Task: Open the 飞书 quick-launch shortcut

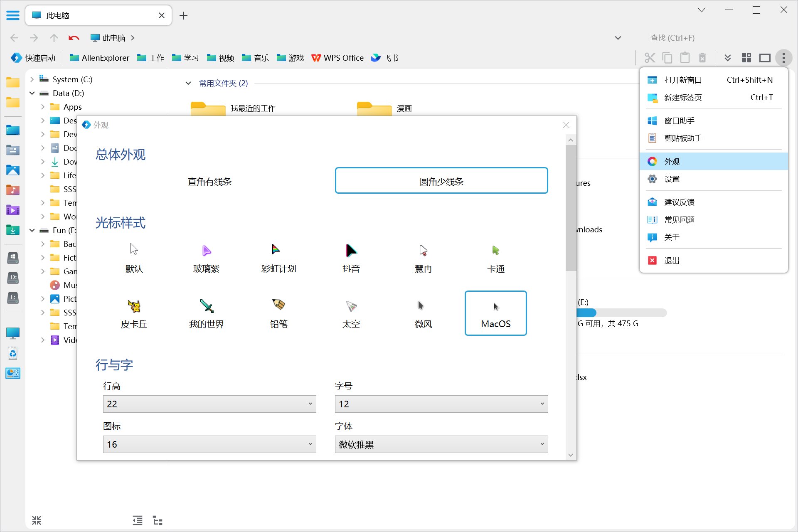Action: click(x=384, y=58)
